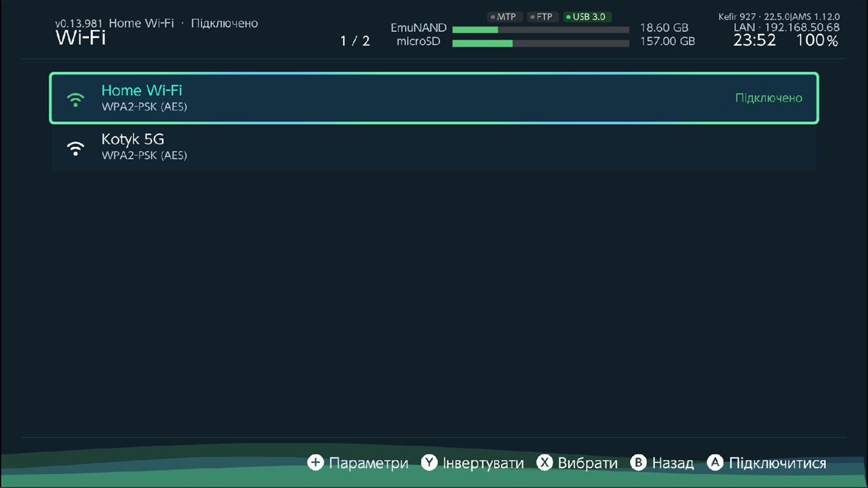
Task: Click the 1 / 2 item counter
Action: coord(355,41)
